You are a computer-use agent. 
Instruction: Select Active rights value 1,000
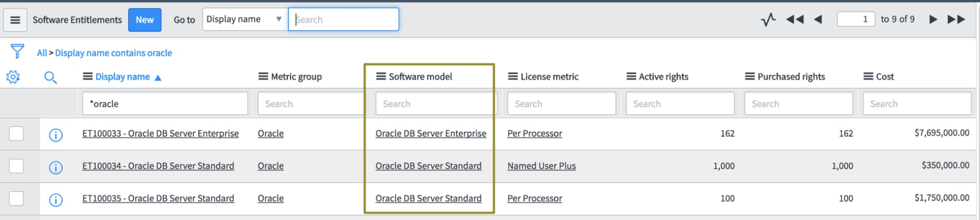pyautogui.click(x=724, y=166)
